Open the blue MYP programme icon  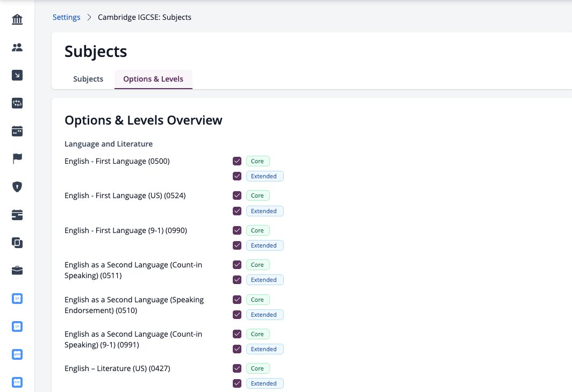pos(17,354)
